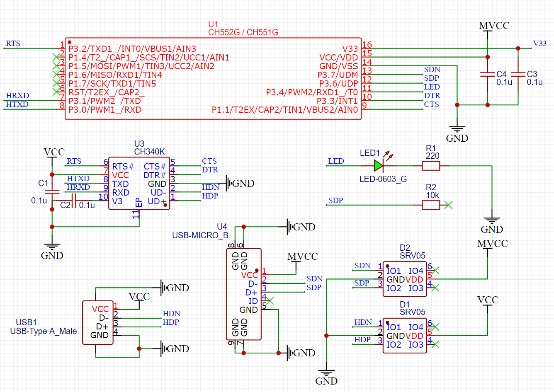Select the VDD pin label inside D2
554x392 pixels.
point(414,280)
